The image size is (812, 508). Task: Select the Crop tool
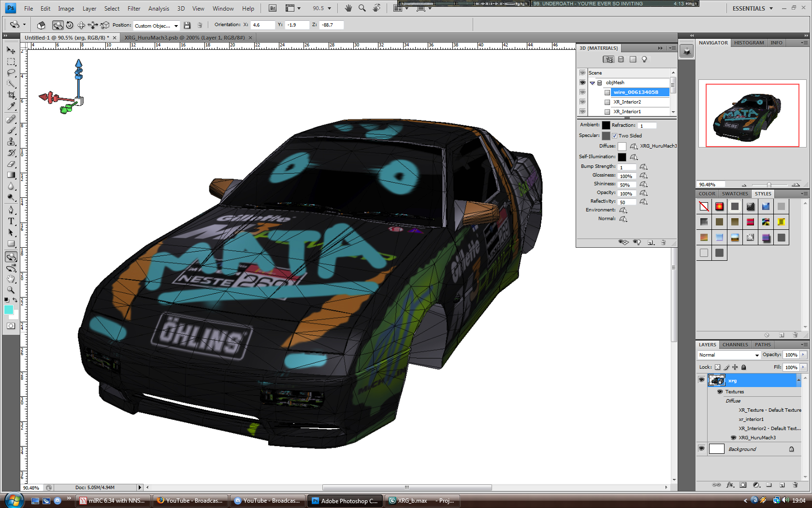[x=11, y=95]
